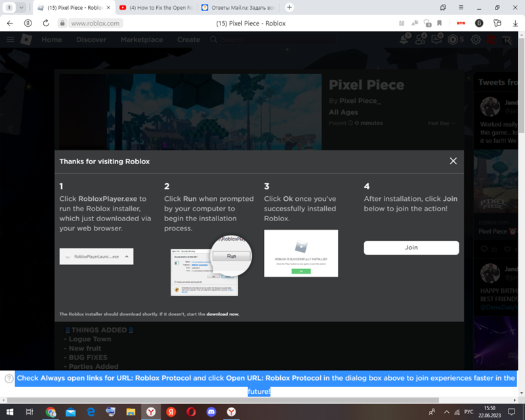Open the Yandex browser main menu
The height and width of the screenshot is (420, 525).
tap(461, 7)
